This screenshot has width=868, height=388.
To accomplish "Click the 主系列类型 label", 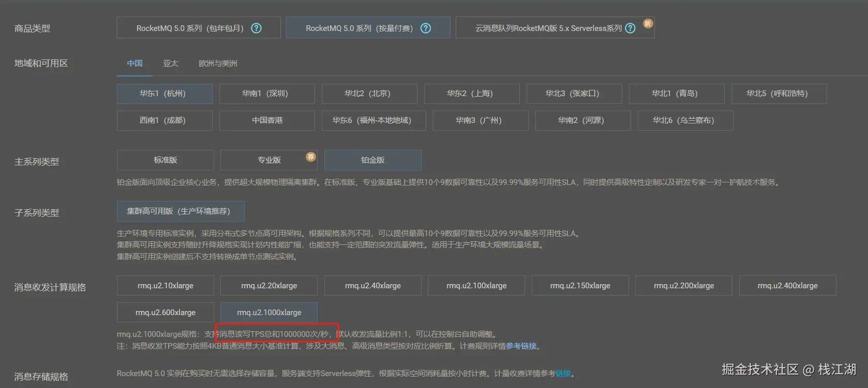I will pyautogui.click(x=36, y=162).
